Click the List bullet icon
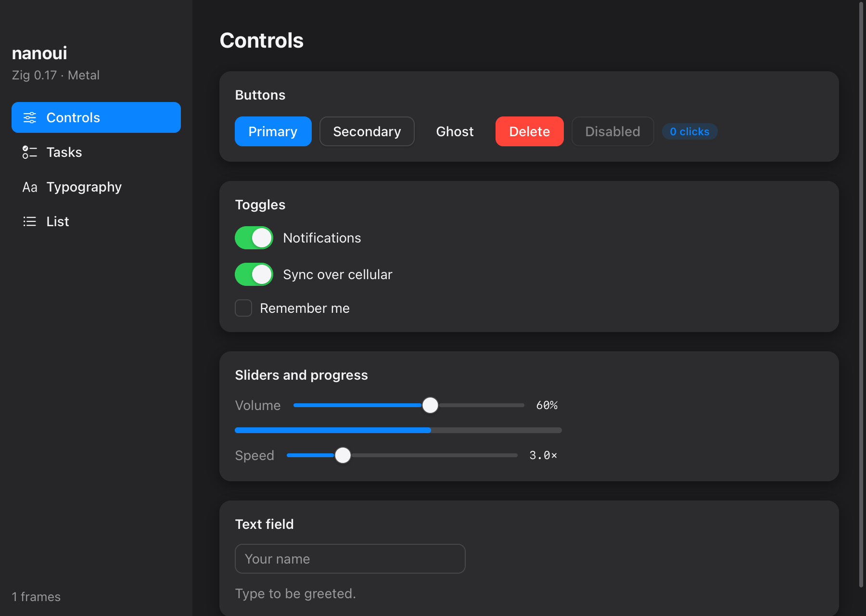Screen dimensions: 866x616 point(30,221)
